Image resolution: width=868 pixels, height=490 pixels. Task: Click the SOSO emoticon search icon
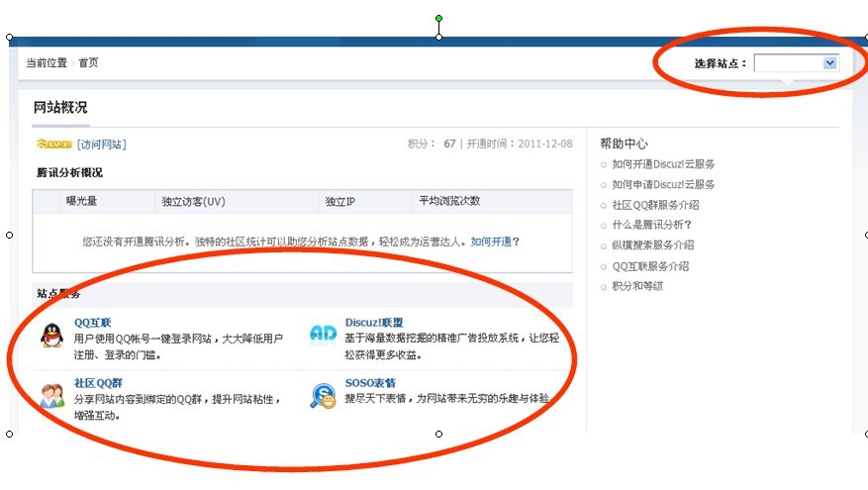tap(324, 396)
